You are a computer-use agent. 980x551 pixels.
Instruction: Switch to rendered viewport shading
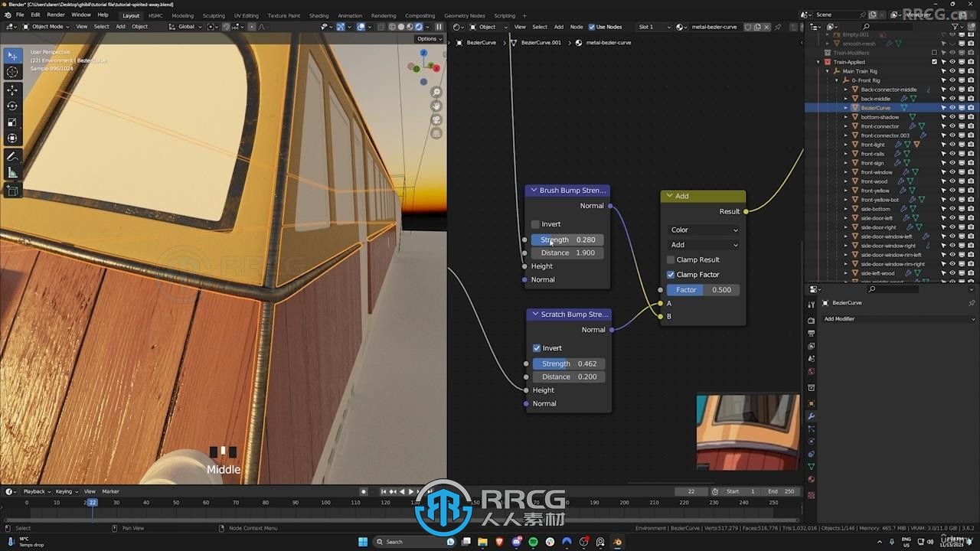pyautogui.click(x=419, y=27)
